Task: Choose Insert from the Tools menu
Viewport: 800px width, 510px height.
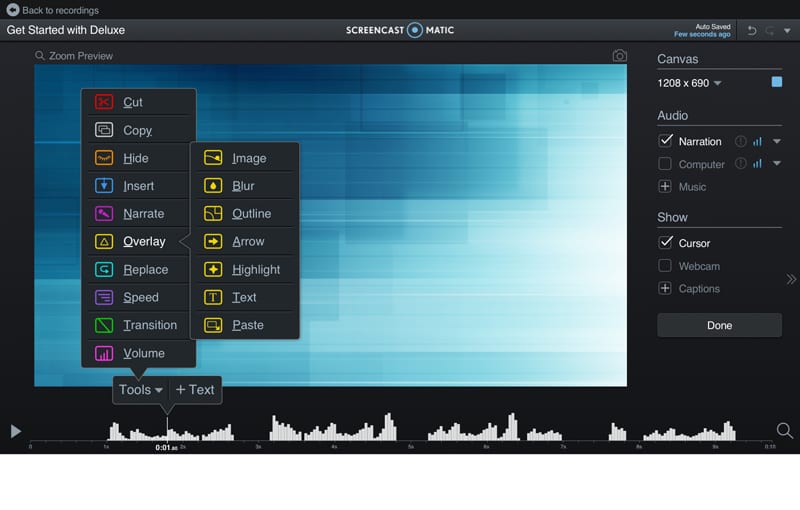Action: tap(138, 186)
